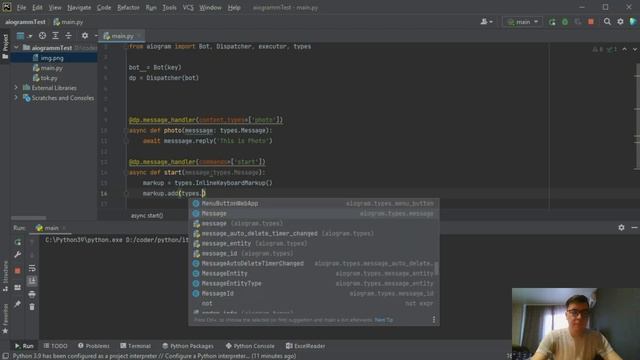640x360 pixels.
Task: Click Rerun in the Run panel sidebar
Action: tap(18, 242)
